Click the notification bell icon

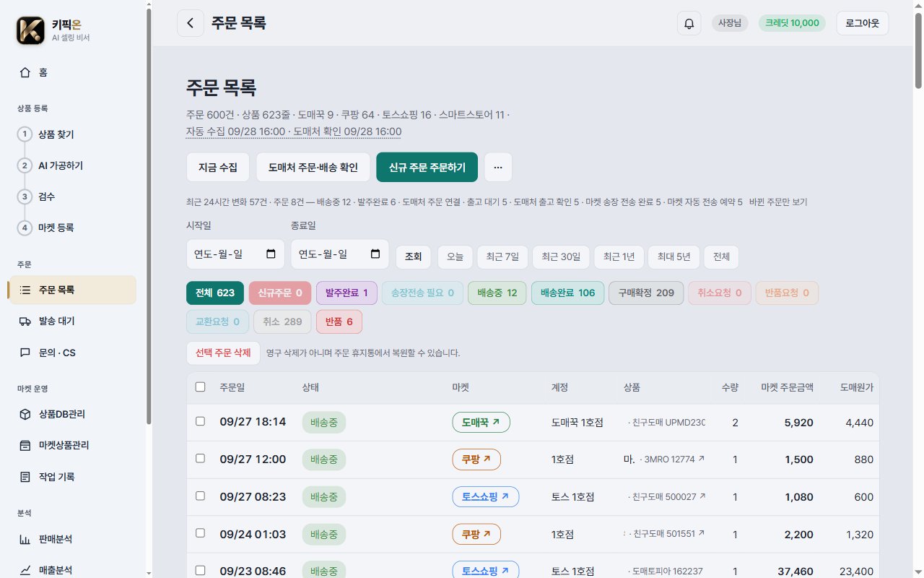click(689, 23)
